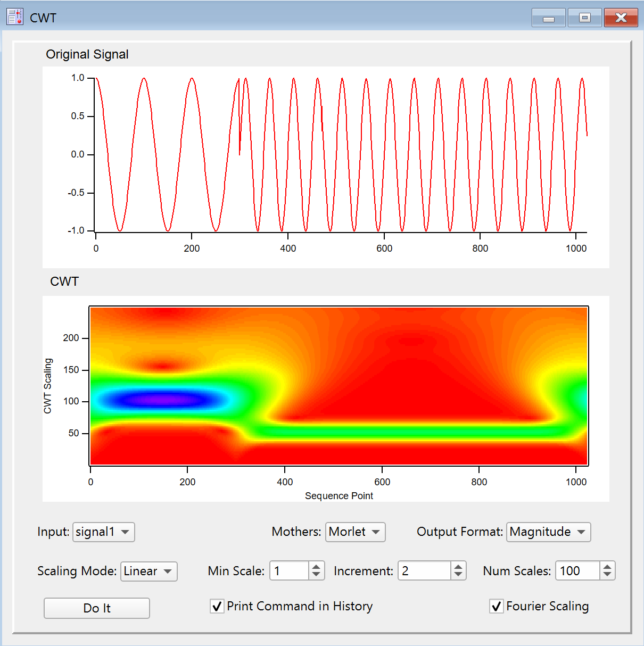Select the Increment value field

(424, 572)
